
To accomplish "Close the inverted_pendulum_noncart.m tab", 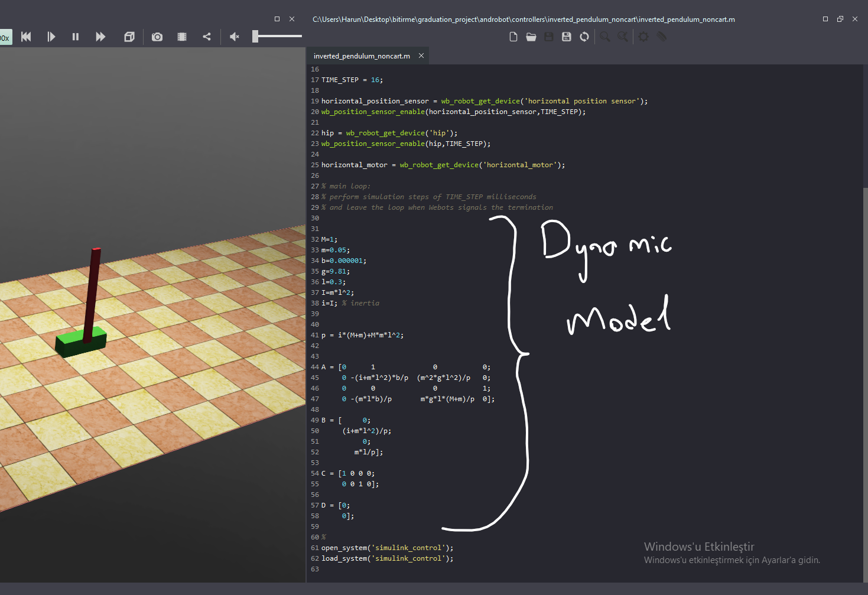I will coord(421,56).
